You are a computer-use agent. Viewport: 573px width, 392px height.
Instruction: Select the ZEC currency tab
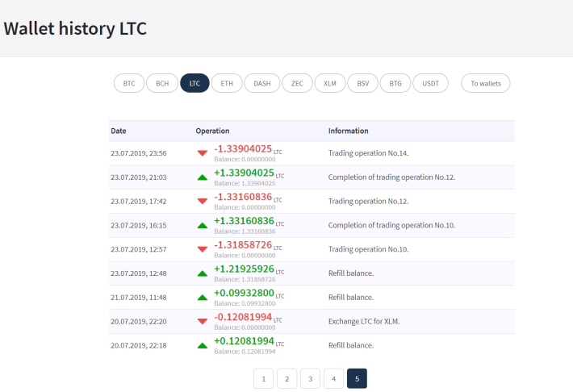click(x=297, y=83)
